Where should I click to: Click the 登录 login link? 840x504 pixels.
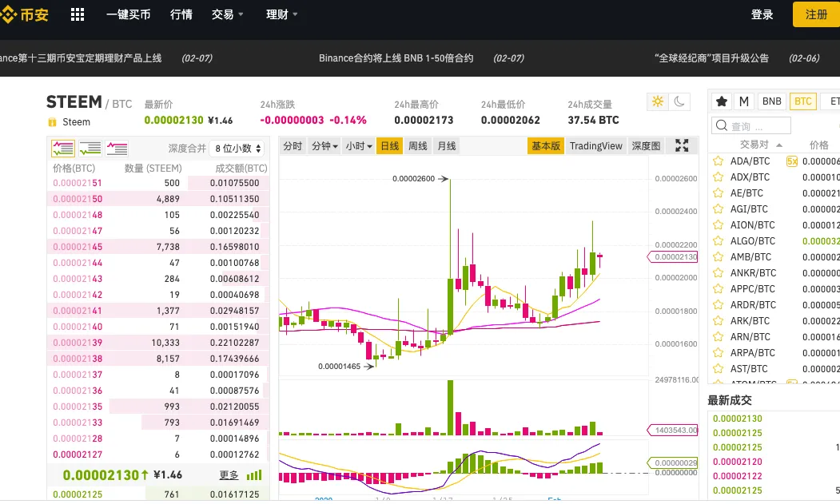tap(762, 14)
